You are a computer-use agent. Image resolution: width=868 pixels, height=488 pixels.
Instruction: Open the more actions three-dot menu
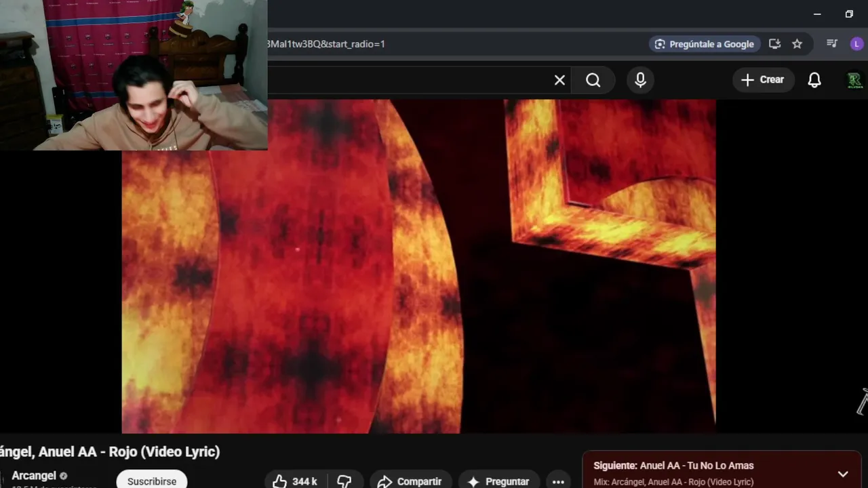[x=558, y=481]
